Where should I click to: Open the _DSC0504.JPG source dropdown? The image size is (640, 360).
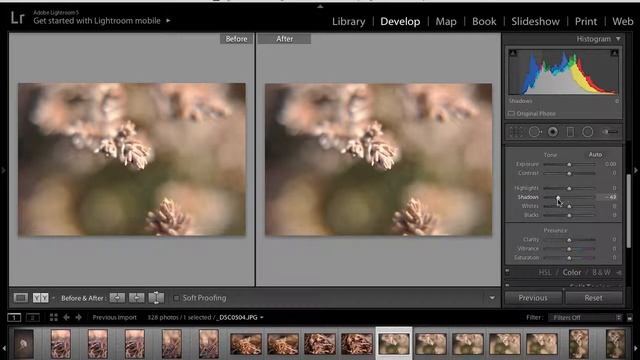point(262,318)
